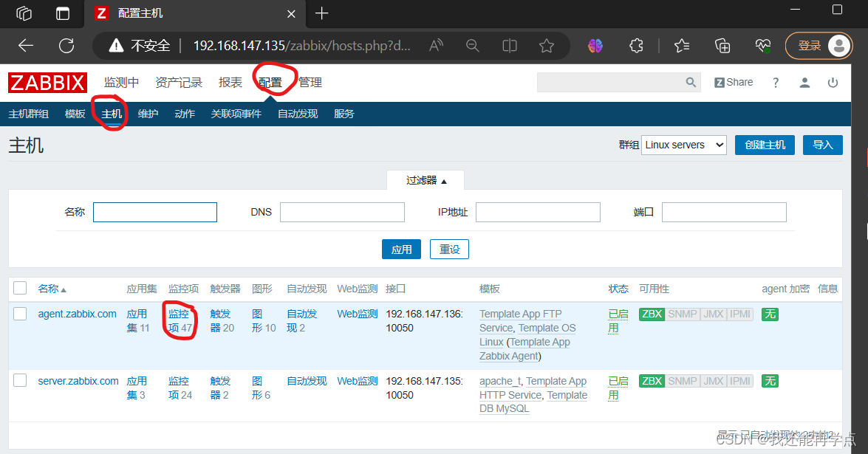Screen dimensions: 868x454
Task: Click the profile avatar icon
Action: 839,46
